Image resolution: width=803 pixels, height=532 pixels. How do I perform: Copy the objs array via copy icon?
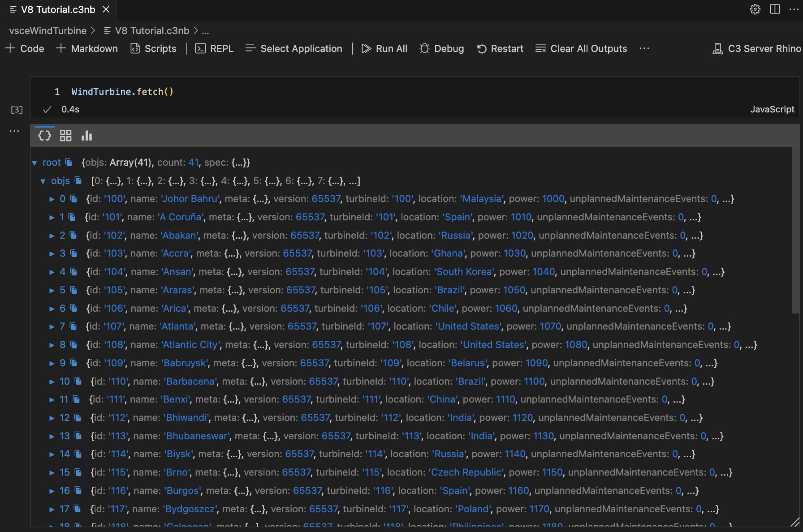[x=78, y=180]
